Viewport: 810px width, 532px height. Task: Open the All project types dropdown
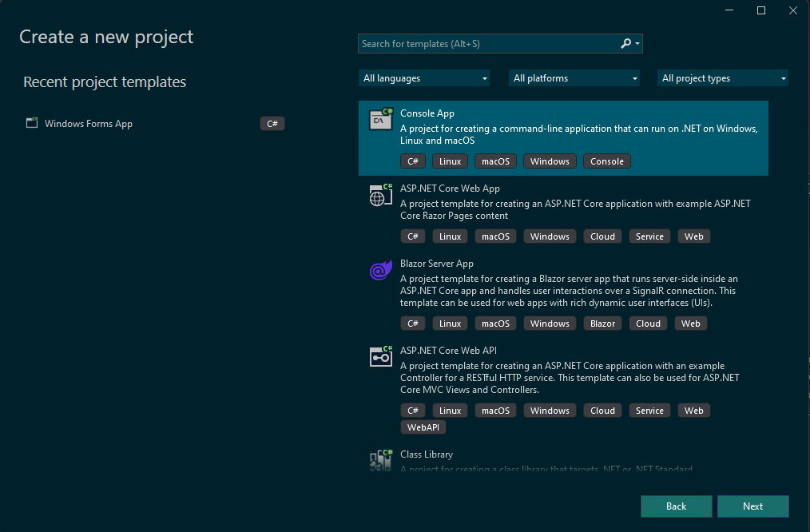point(723,78)
